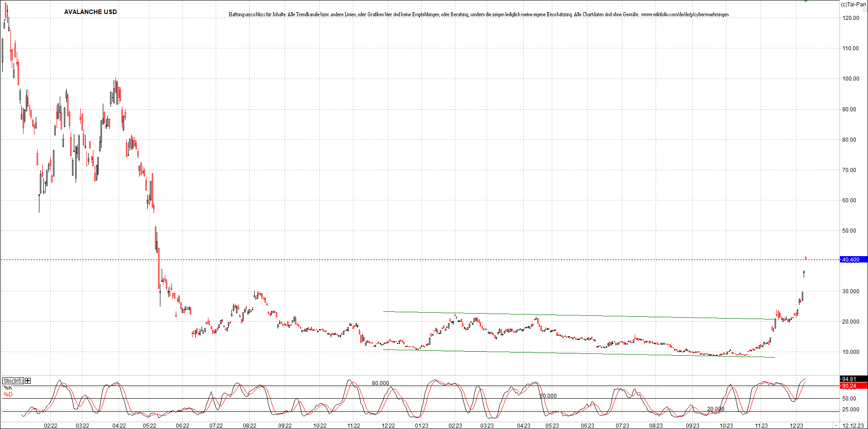The height and width of the screenshot is (429, 868).
Task: Select the blue 40.400 current price marker
Action: click(854, 260)
